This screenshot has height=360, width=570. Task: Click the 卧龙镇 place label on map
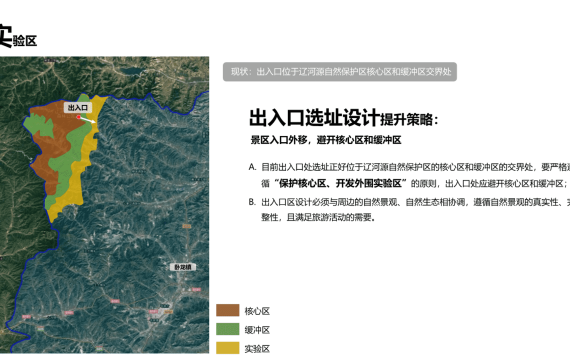coord(183,267)
